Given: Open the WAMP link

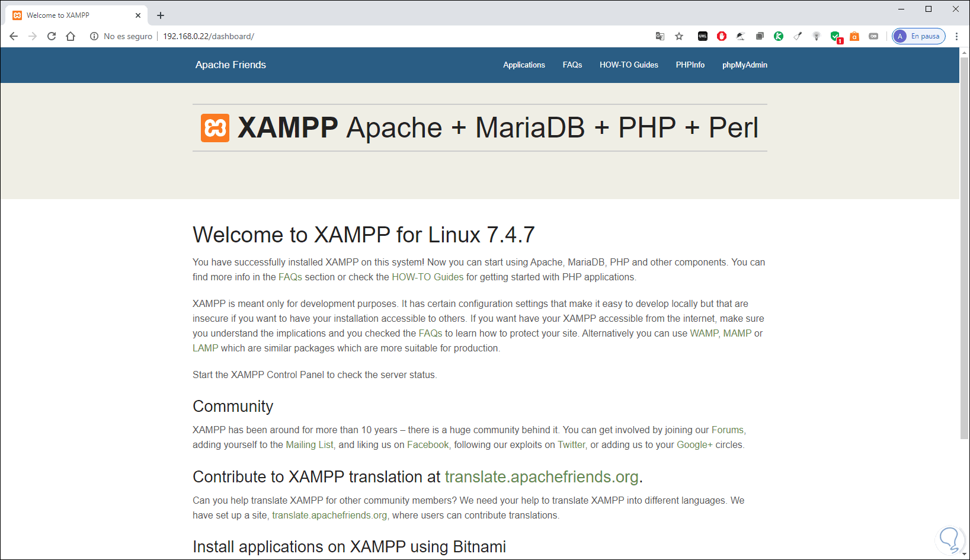Looking at the screenshot, I should (x=704, y=333).
